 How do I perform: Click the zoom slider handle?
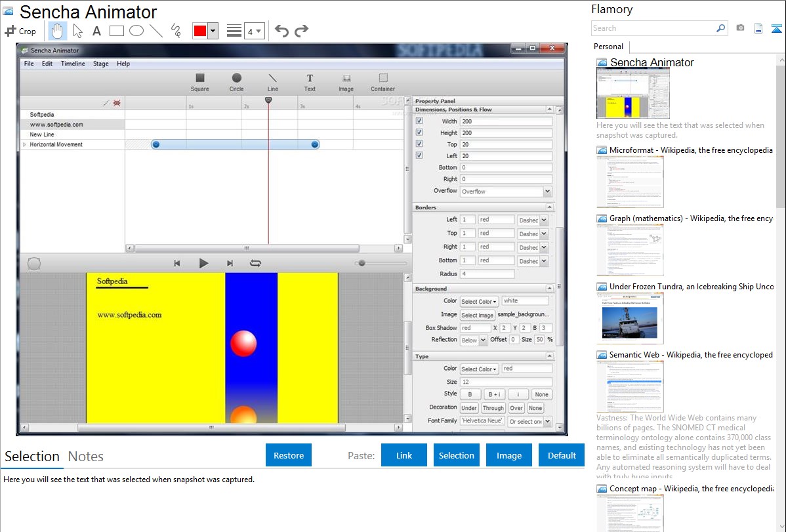pos(362,263)
